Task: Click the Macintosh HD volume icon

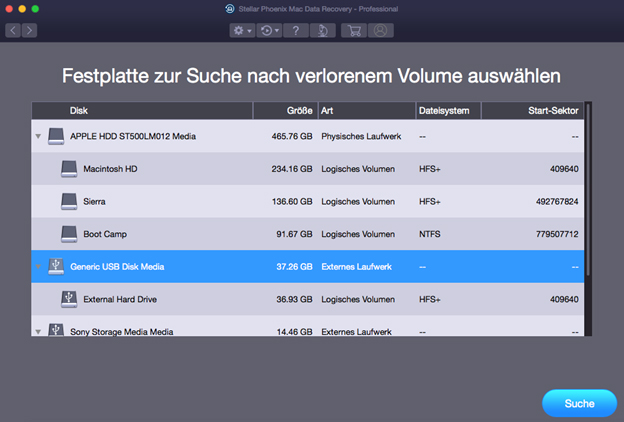Action: point(69,169)
